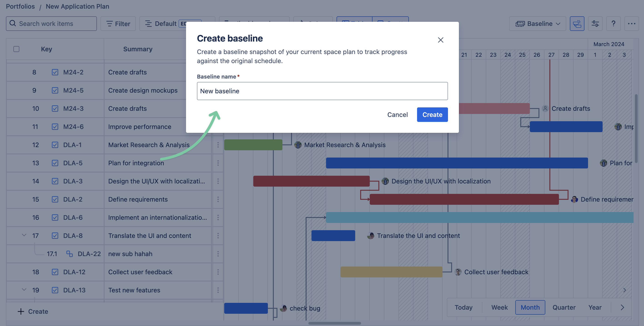The height and width of the screenshot is (326, 644).
Task: Collapse row 17 DLA-8 subtasks
Action: point(24,235)
